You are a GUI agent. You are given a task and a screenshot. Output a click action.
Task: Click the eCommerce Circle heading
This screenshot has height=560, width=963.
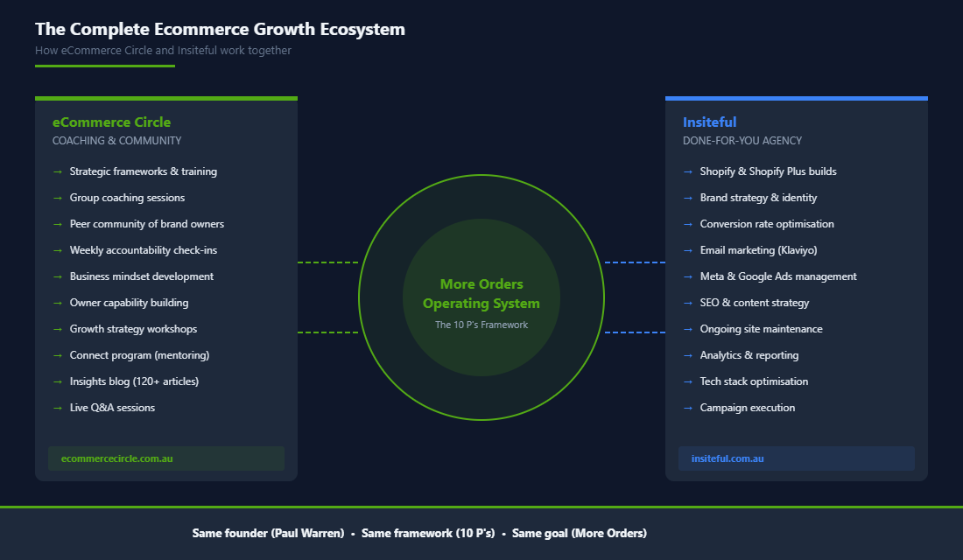click(x=111, y=122)
